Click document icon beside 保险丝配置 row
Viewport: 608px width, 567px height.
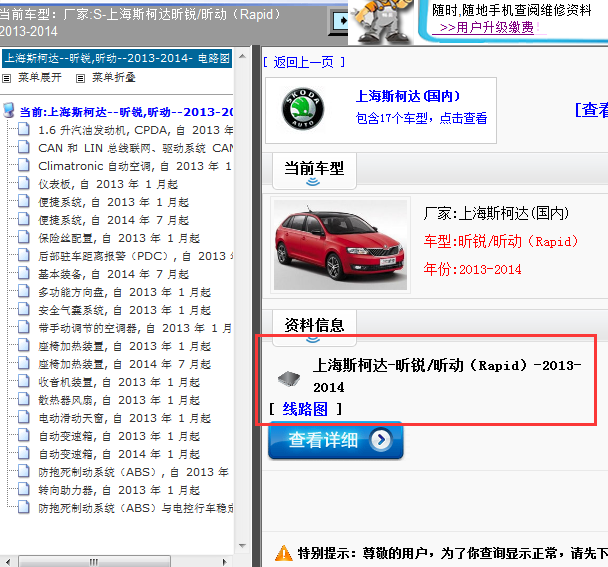pos(24,236)
